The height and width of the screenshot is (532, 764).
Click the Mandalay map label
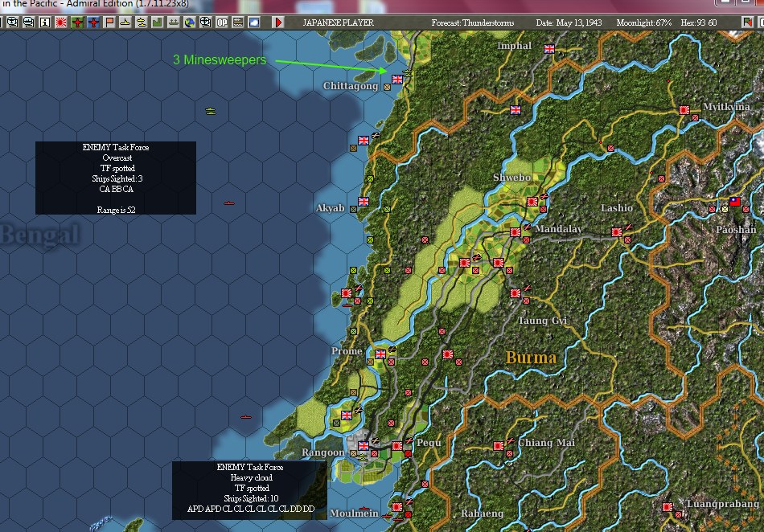click(x=558, y=229)
